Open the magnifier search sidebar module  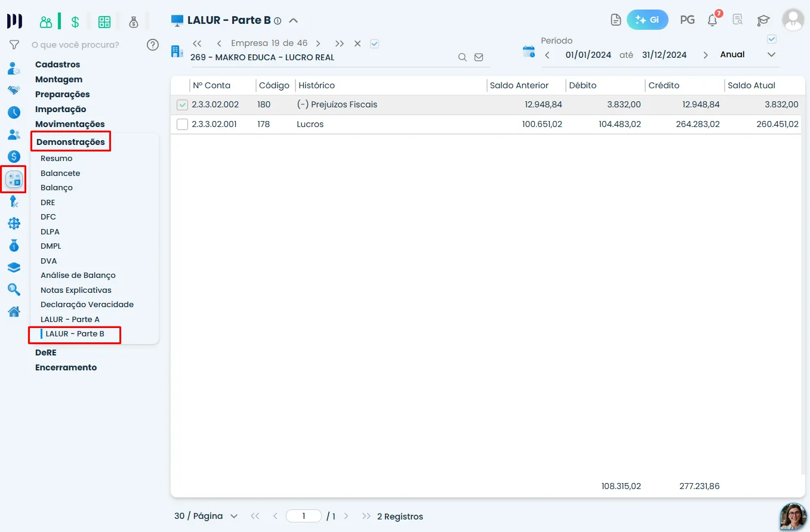tap(14, 289)
